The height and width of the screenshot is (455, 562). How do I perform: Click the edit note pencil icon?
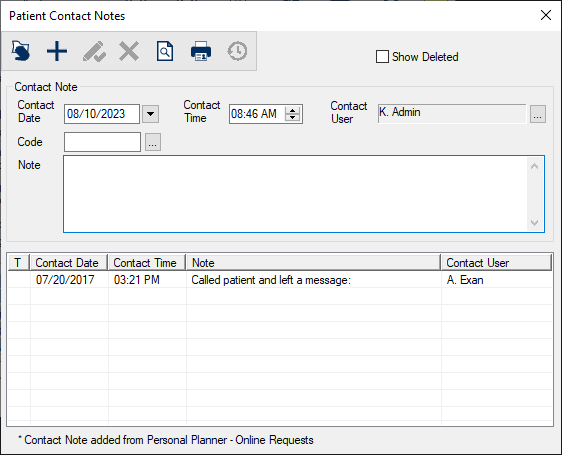(x=94, y=51)
